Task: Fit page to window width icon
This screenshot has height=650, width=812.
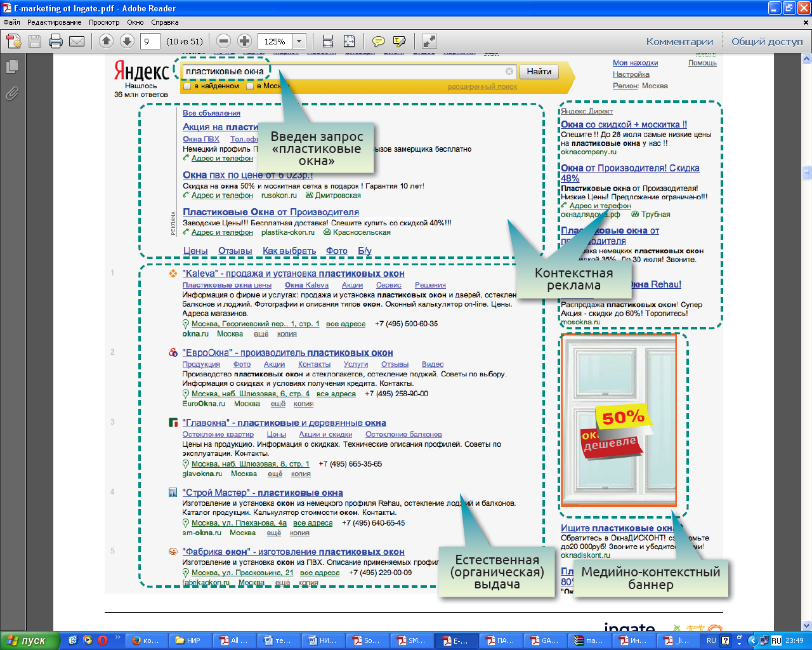Action: pyautogui.click(x=328, y=41)
